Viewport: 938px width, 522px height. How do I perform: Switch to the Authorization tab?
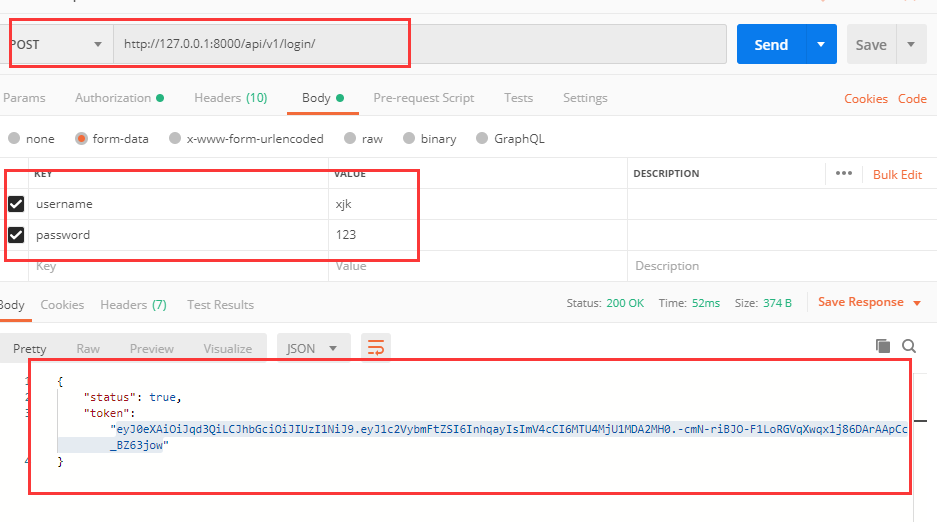point(119,98)
